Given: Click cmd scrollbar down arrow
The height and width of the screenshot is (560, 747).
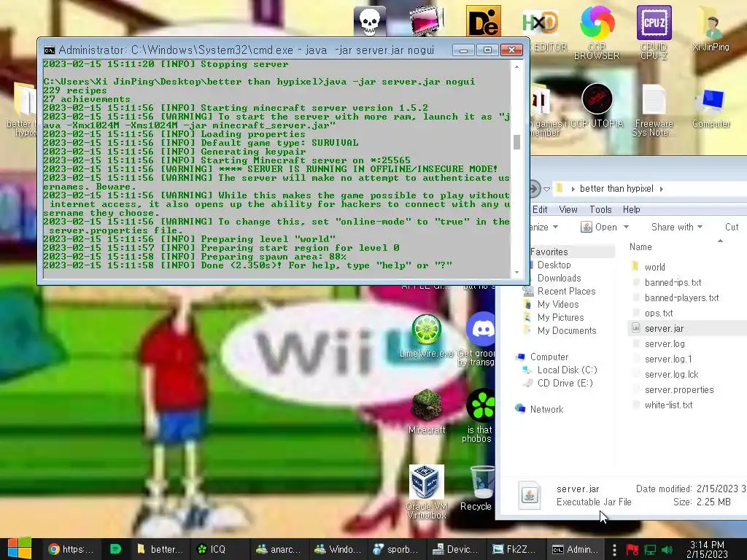Looking at the screenshot, I should coord(517,273).
